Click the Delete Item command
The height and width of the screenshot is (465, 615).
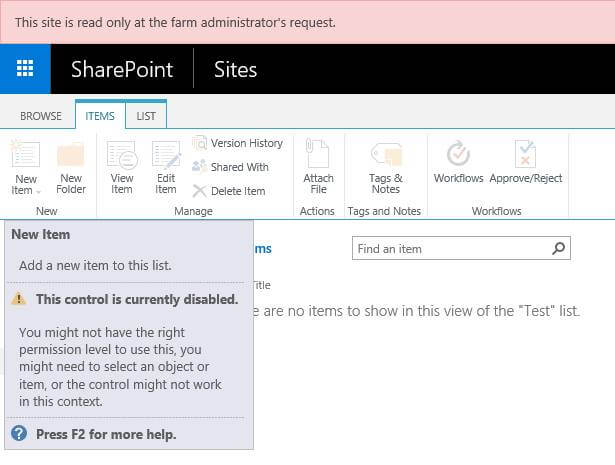coord(229,191)
